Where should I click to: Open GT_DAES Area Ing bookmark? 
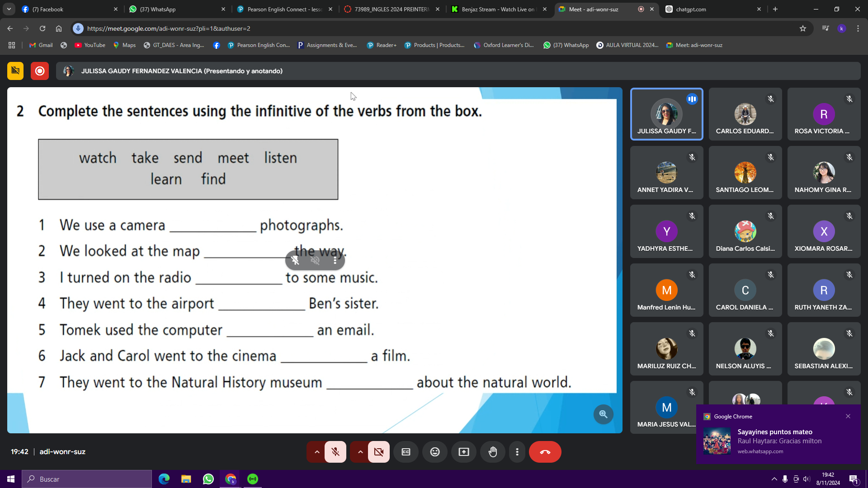pos(174,45)
